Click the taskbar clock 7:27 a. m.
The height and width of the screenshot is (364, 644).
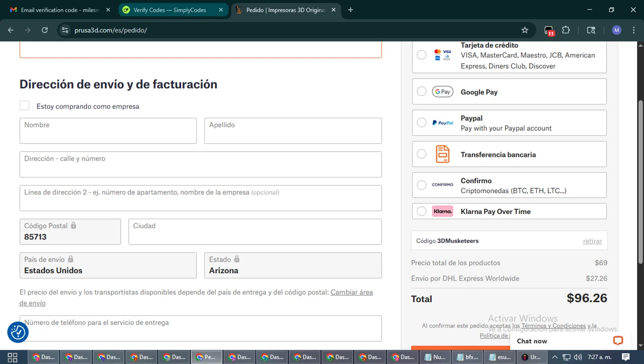(600, 357)
